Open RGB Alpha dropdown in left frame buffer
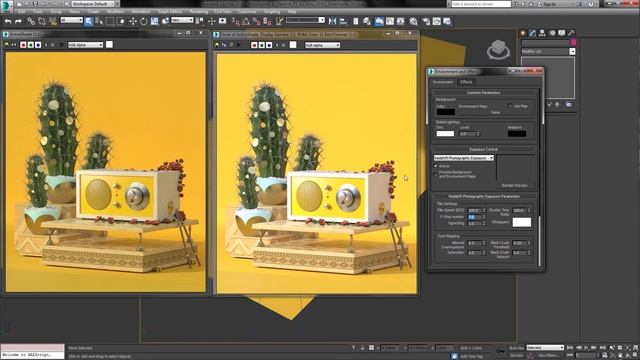640x360 pixels. 85,45
